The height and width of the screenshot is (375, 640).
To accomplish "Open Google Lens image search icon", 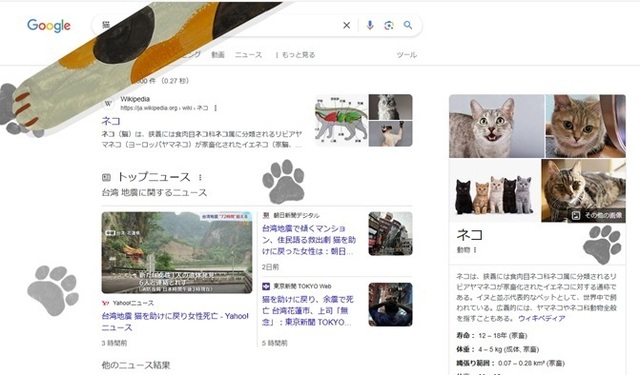I will tap(389, 25).
